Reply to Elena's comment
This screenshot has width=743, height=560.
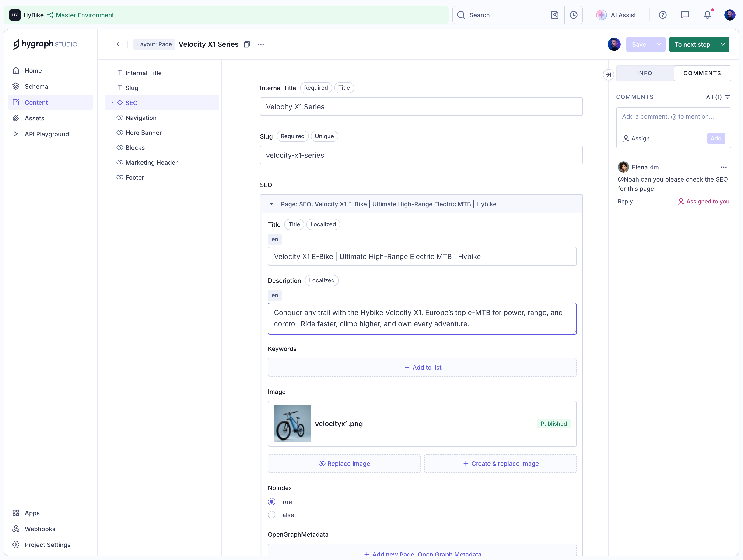pos(625,201)
